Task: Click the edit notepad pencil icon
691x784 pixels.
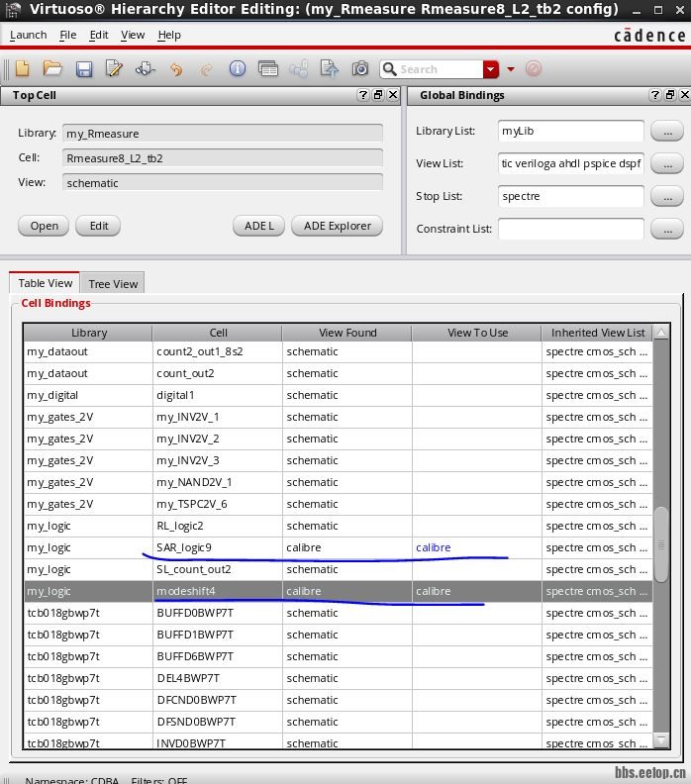Action: pyautogui.click(x=114, y=68)
